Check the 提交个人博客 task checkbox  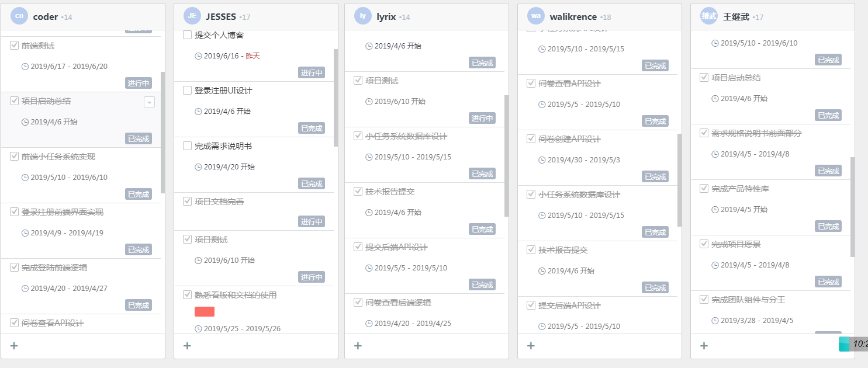(x=188, y=35)
